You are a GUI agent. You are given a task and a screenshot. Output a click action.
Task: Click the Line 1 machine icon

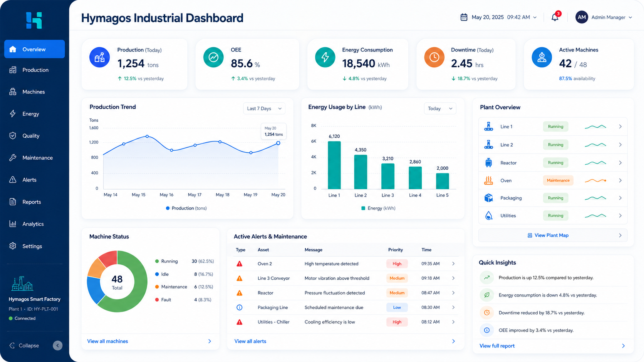(x=488, y=126)
